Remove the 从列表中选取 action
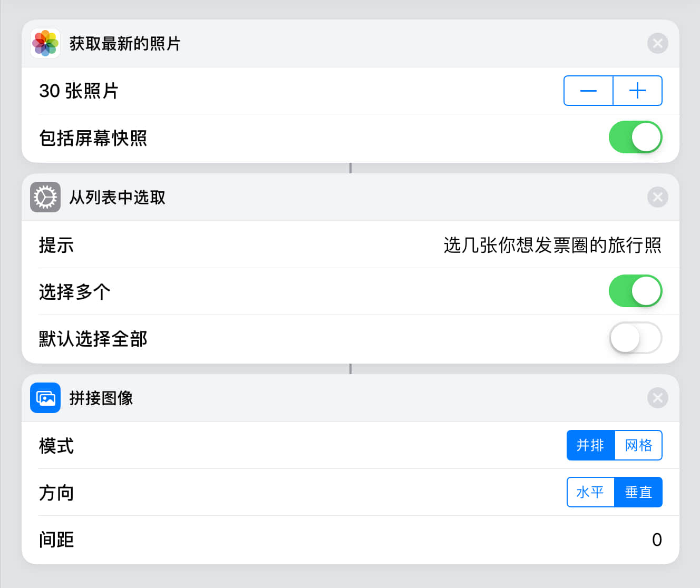Image resolution: width=700 pixels, height=588 pixels. (x=657, y=197)
